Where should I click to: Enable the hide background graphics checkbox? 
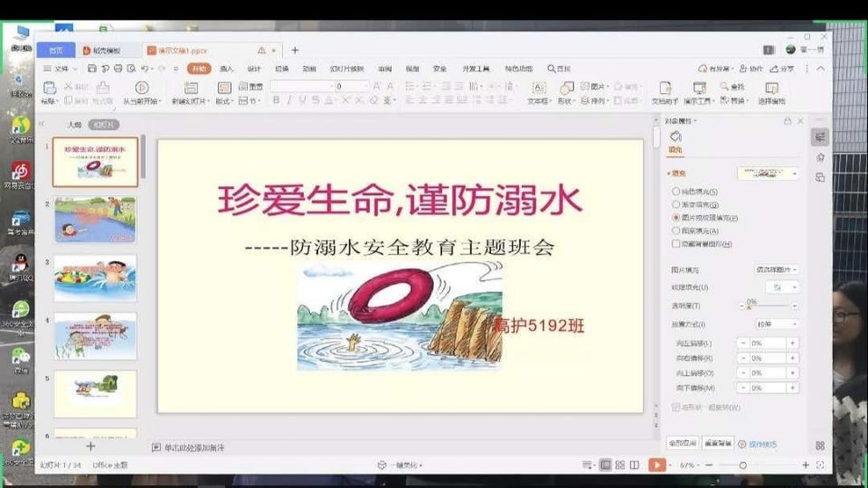[x=676, y=244]
